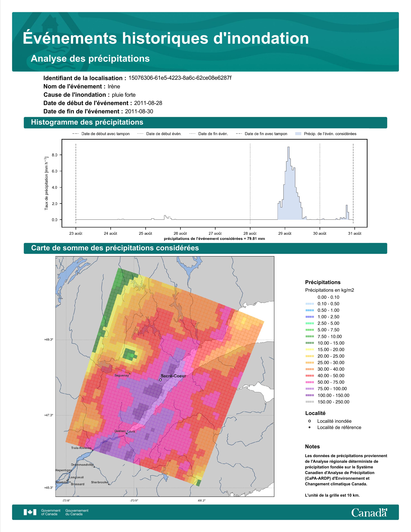
Task: Click the +49.3° latitude label
Action: point(49,339)
